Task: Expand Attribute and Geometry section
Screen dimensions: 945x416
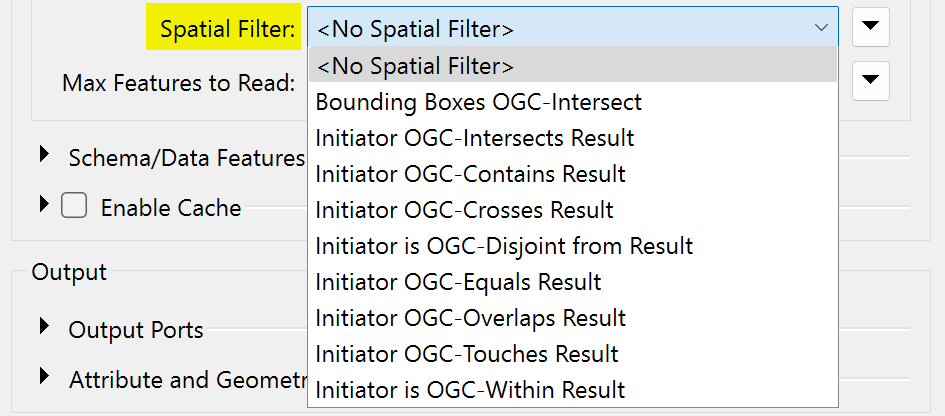Action: [x=44, y=376]
